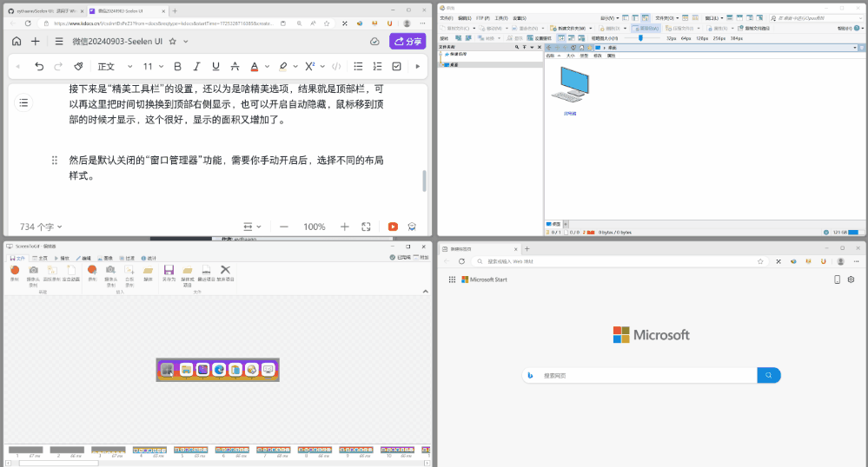Click the format painter brush icon
This screenshot has height=467, width=868.
pos(78,66)
